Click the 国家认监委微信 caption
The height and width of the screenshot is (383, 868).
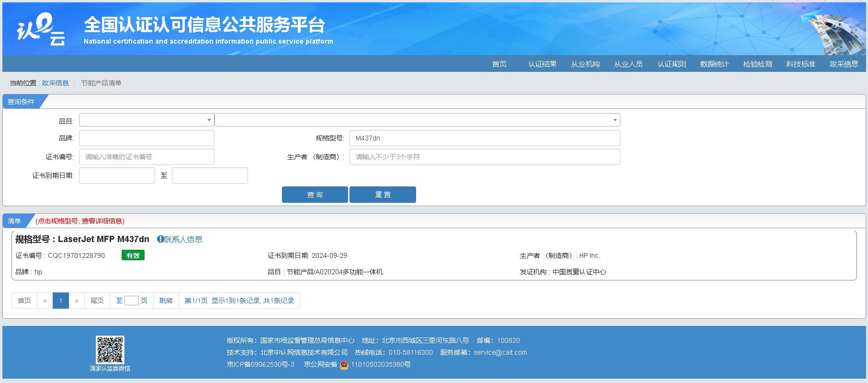110,369
